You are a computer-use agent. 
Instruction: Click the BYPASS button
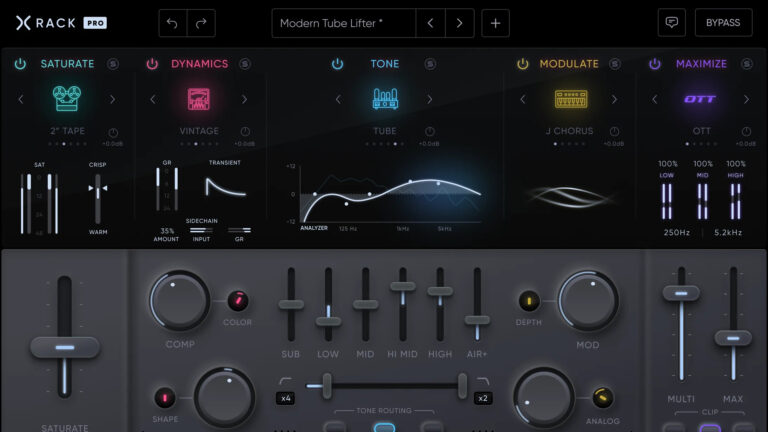(723, 23)
